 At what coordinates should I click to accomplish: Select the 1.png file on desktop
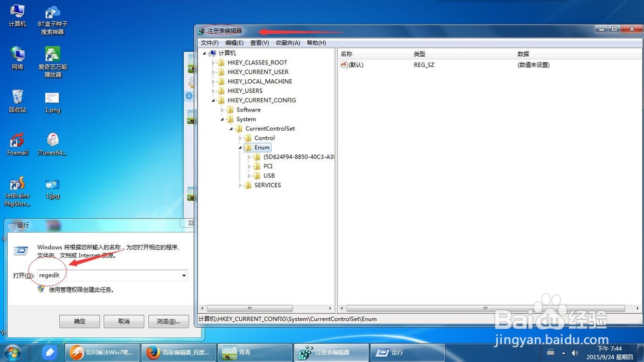click(52, 102)
